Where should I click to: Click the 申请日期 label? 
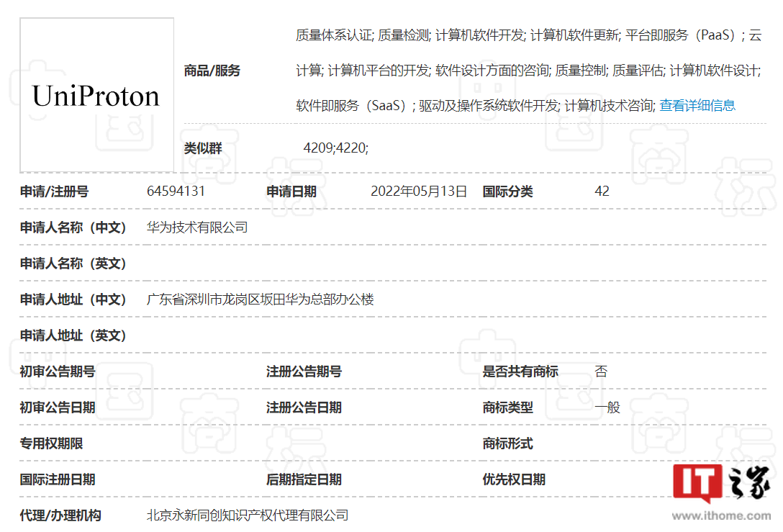(291, 191)
